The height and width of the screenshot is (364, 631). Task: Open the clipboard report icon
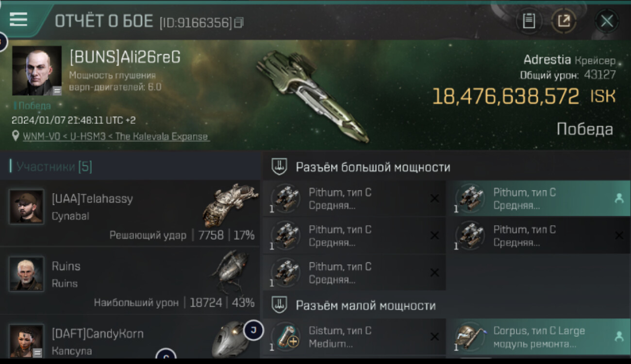pyautogui.click(x=529, y=21)
